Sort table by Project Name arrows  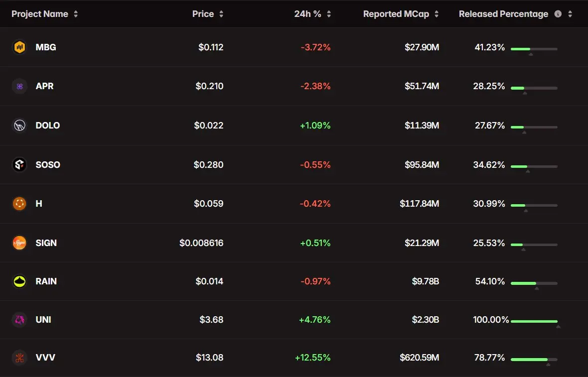point(76,14)
